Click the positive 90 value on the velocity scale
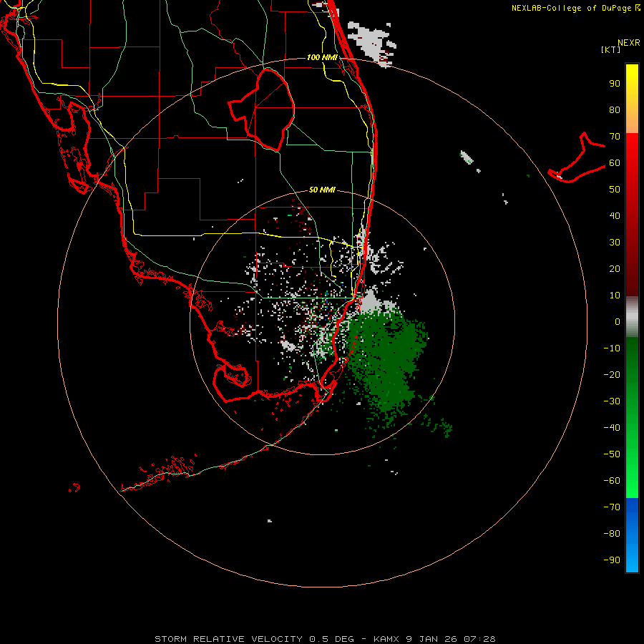This screenshot has width=644, height=644. (x=615, y=84)
